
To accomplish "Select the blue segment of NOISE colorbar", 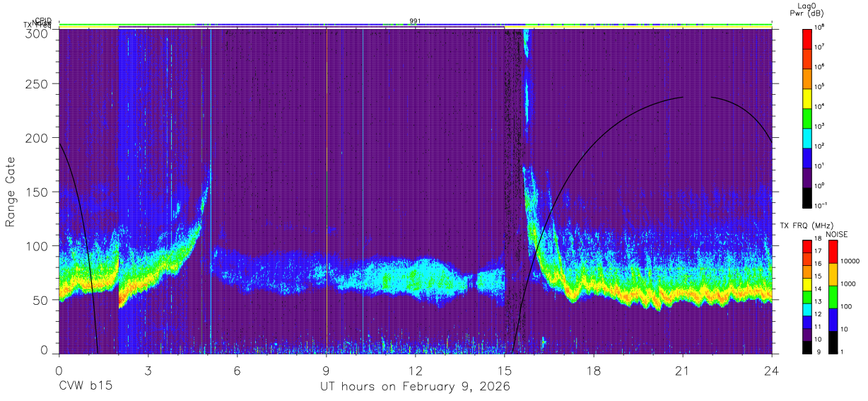I will (x=832, y=320).
